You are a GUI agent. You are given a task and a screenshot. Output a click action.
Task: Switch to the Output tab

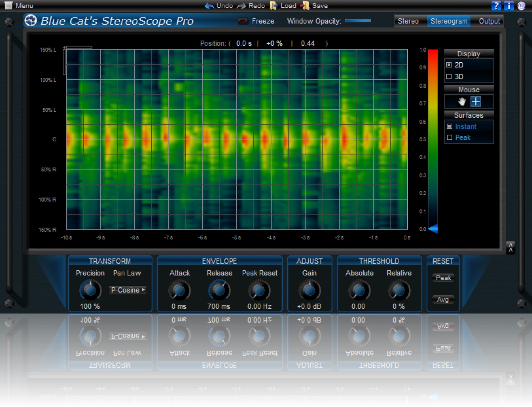[x=489, y=21]
